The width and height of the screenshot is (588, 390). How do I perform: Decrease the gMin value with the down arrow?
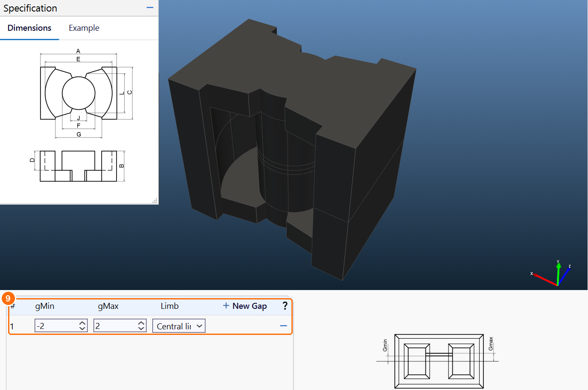[82, 328]
